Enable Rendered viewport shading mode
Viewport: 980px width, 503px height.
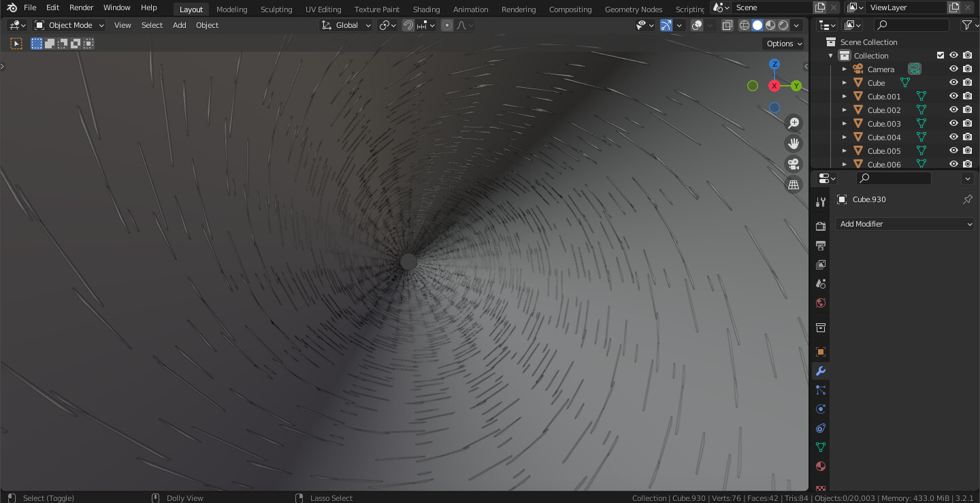pos(783,25)
